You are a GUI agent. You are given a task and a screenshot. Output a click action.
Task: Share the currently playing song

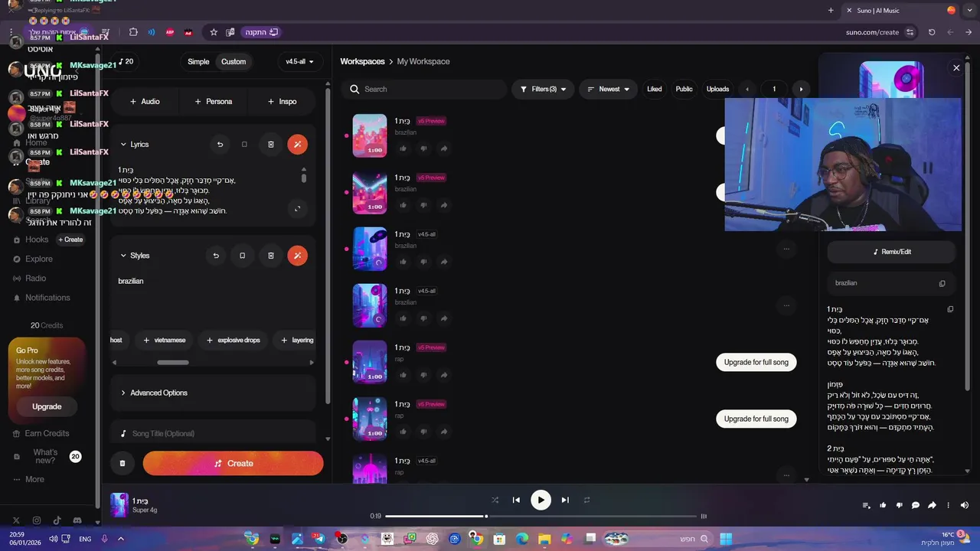pos(932,505)
